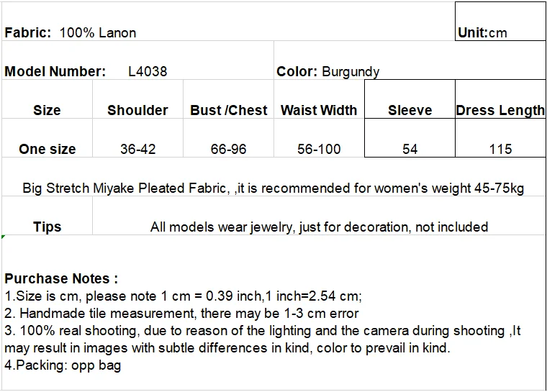Select the sleeve value 54 cell
Image resolution: width=547 pixels, height=392 pixels.
pyautogui.click(x=410, y=138)
